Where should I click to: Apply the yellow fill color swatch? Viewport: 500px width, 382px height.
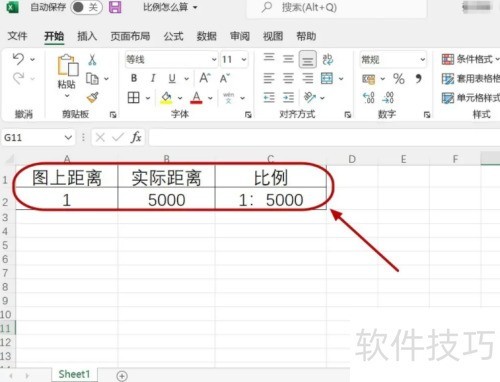166,98
